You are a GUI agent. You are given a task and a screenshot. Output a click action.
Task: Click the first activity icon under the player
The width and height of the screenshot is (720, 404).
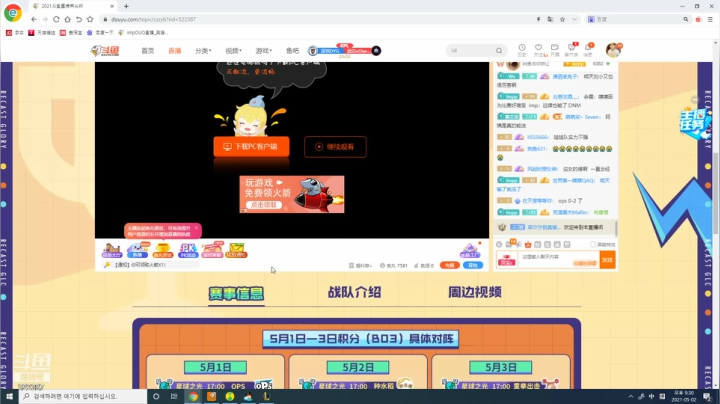(112, 251)
